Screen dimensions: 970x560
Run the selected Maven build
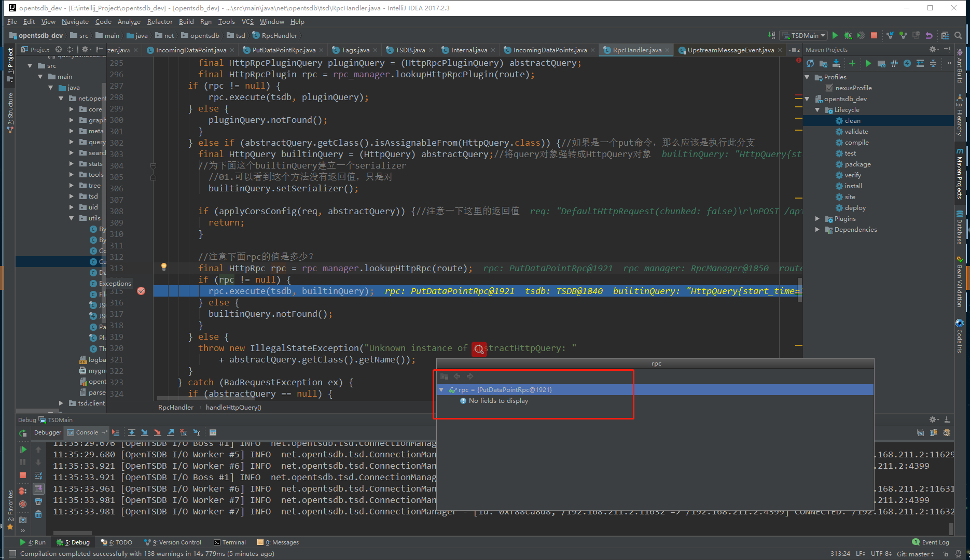pos(868,63)
